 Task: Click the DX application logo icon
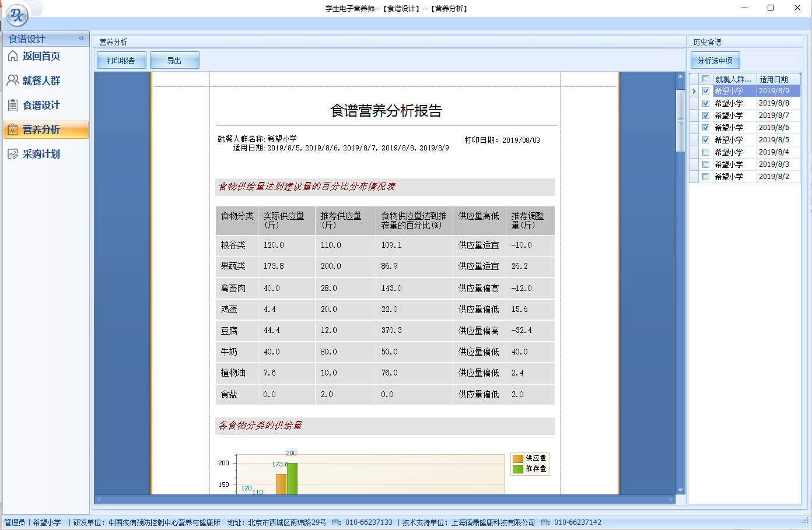coord(17,15)
